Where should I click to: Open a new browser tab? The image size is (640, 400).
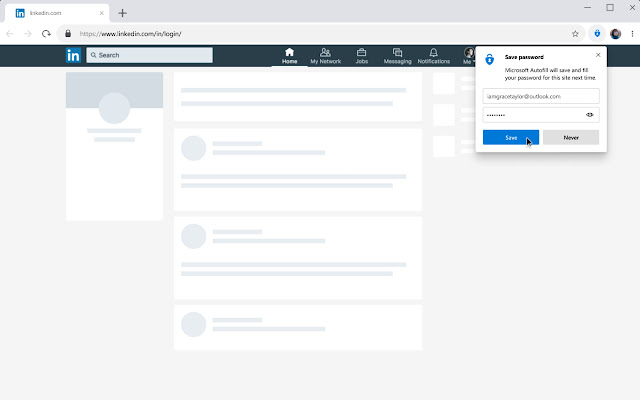pos(122,13)
